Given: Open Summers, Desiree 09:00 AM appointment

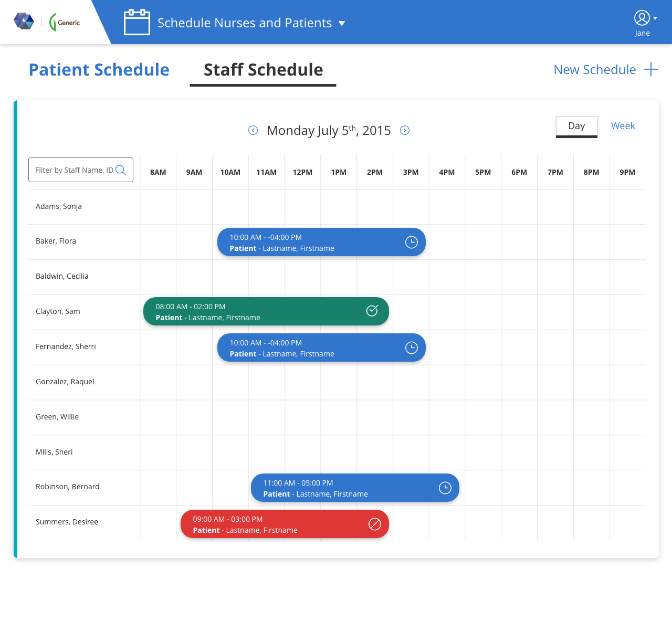Looking at the screenshot, I should coord(285,524).
